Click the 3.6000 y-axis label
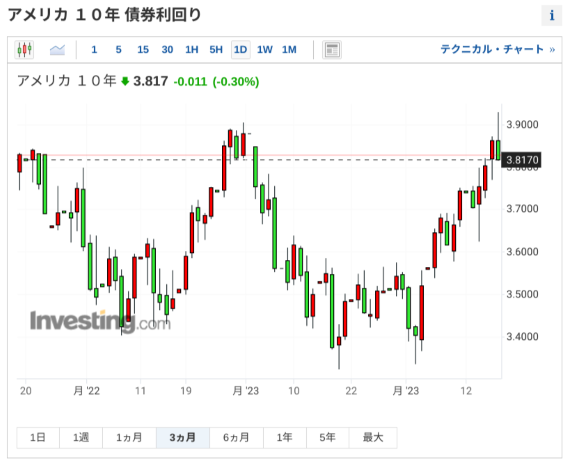 (x=522, y=252)
